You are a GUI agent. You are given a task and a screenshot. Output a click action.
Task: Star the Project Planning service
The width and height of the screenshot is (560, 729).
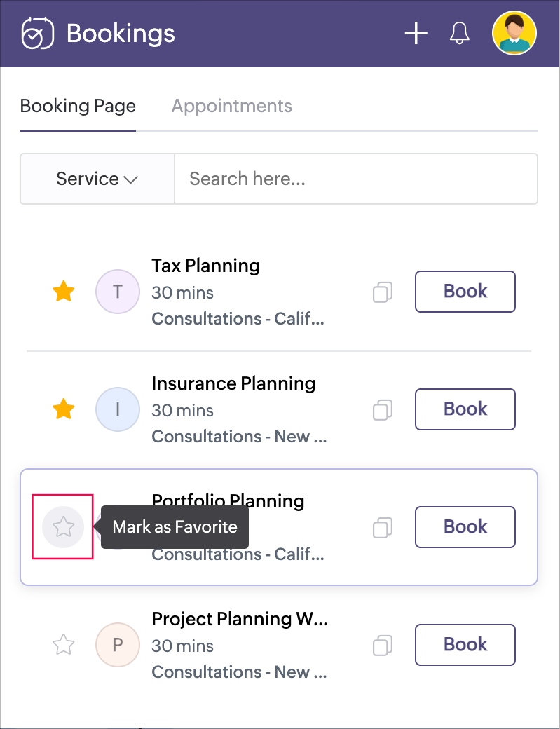pyautogui.click(x=64, y=644)
